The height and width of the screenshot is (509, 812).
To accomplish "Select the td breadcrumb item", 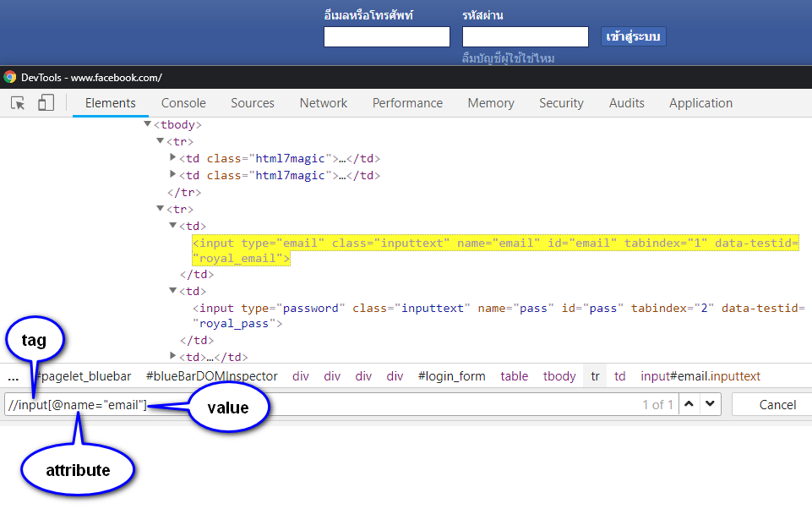I will [x=620, y=376].
